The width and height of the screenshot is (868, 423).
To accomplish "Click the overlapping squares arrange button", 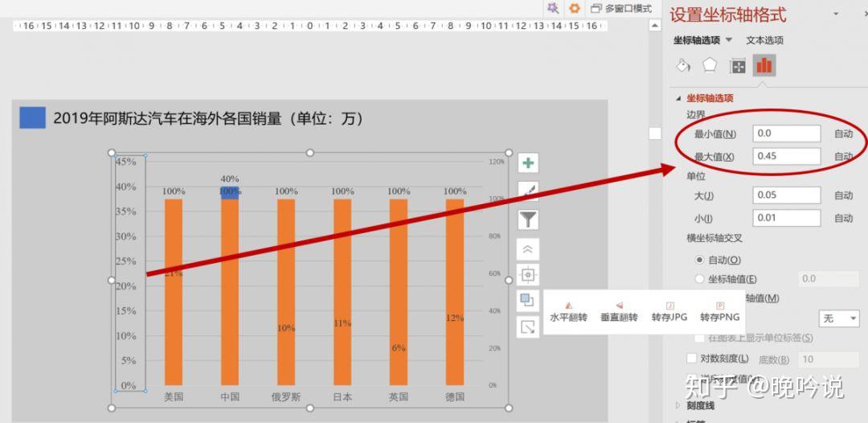I will (x=527, y=300).
